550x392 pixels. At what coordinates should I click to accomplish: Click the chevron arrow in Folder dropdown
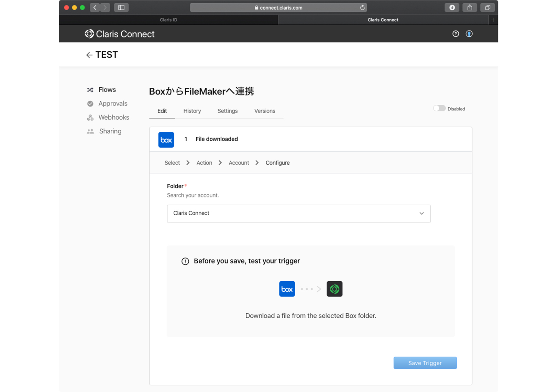click(x=421, y=214)
